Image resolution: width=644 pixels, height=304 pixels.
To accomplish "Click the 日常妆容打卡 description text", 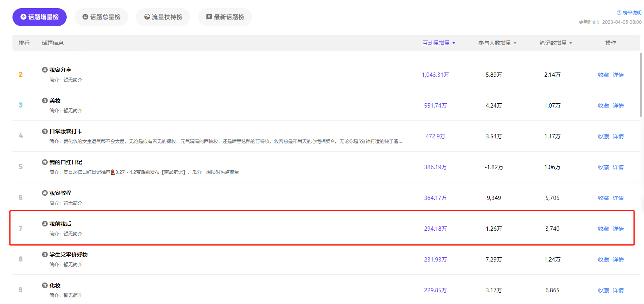I will [226, 141].
